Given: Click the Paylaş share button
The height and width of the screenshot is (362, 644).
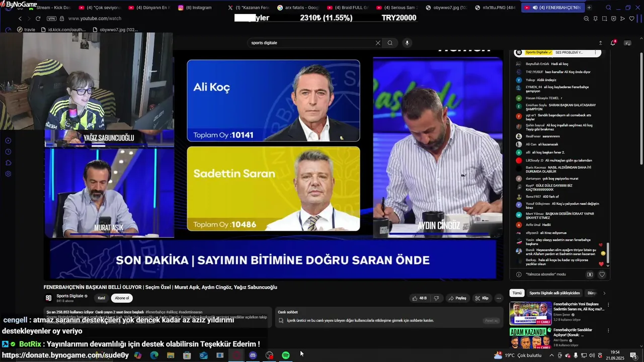Looking at the screenshot, I should pyautogui.click(x=457, y=298).
